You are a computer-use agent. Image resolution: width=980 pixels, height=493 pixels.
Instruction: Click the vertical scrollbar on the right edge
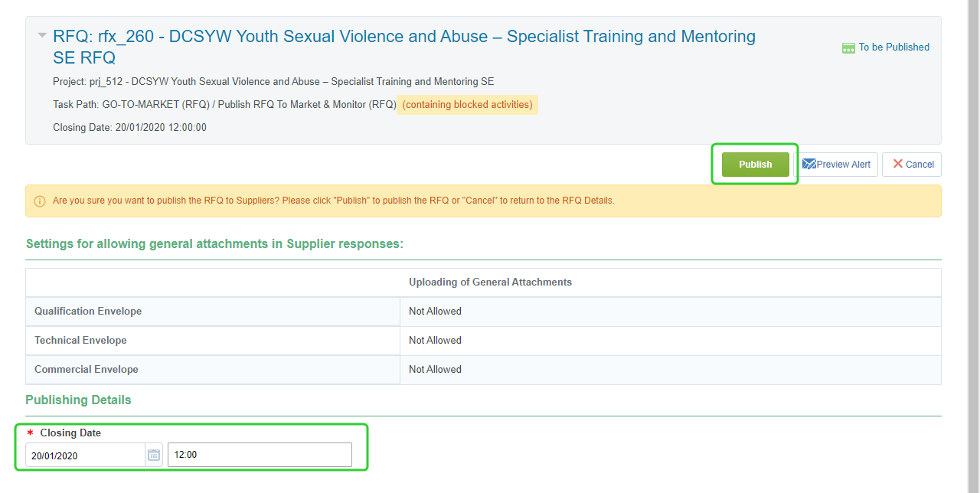pos(973,230)
